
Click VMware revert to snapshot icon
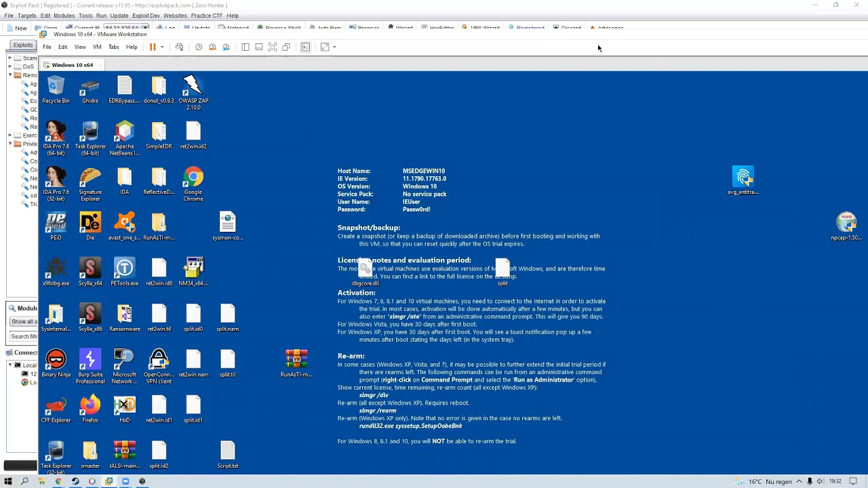(x=212, y=47)
